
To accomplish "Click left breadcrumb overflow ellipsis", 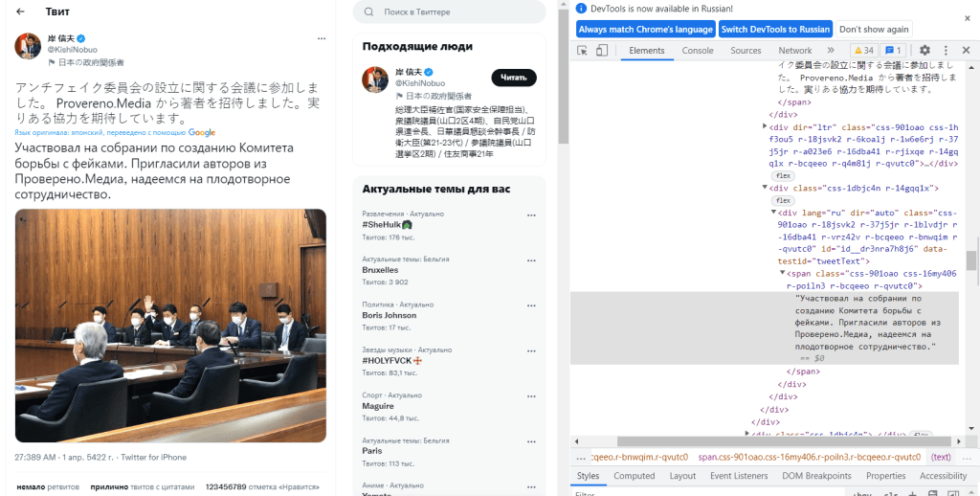I will 581,458.
